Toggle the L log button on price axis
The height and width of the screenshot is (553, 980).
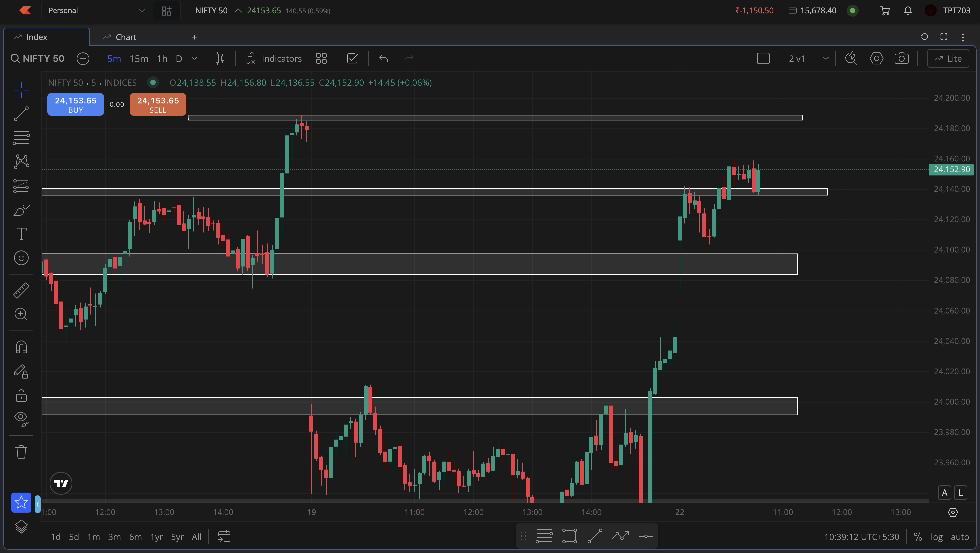click(961, 493)
